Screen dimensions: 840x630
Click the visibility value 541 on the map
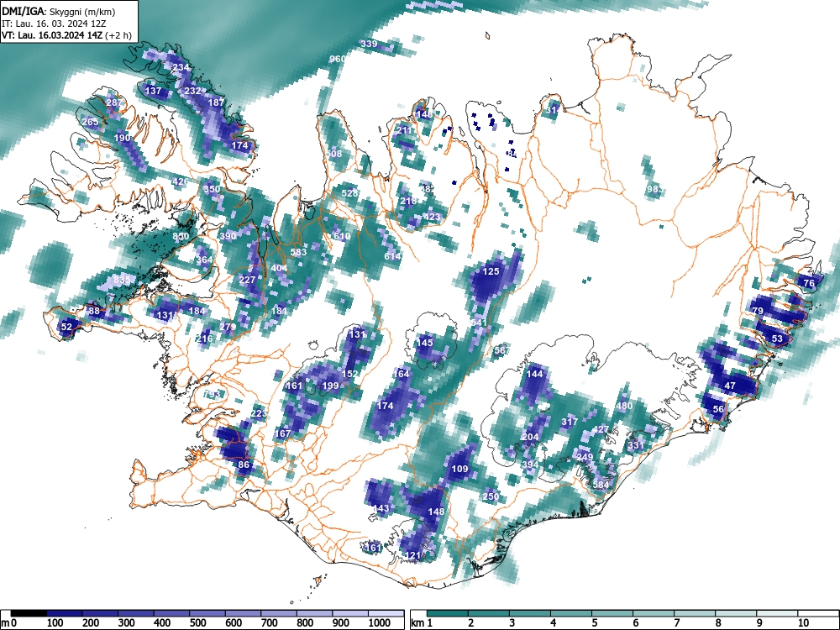pyautogui.click(x=479, y=323)
